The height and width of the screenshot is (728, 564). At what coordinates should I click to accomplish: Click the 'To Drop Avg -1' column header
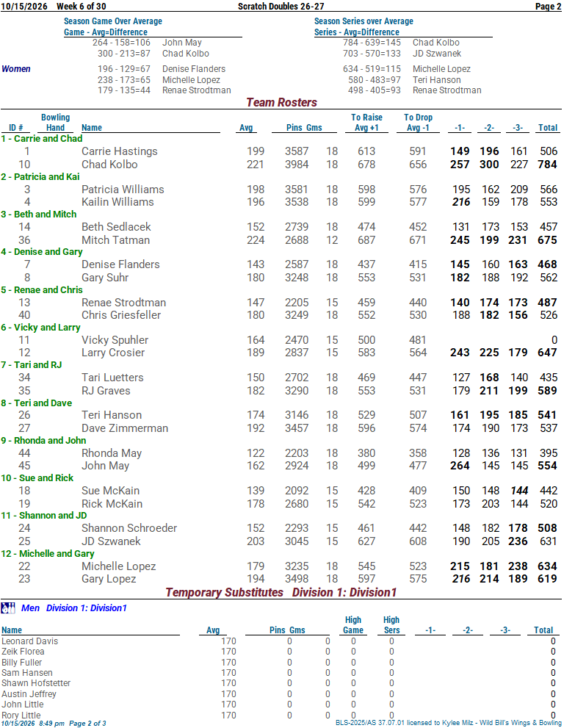(x=418, y=123)
